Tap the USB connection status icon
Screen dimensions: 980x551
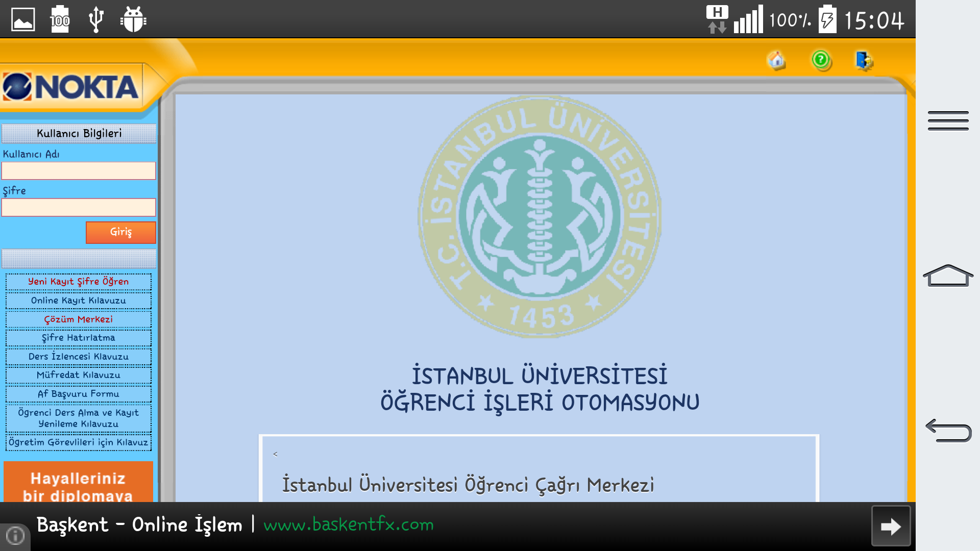tap(96, 19)
